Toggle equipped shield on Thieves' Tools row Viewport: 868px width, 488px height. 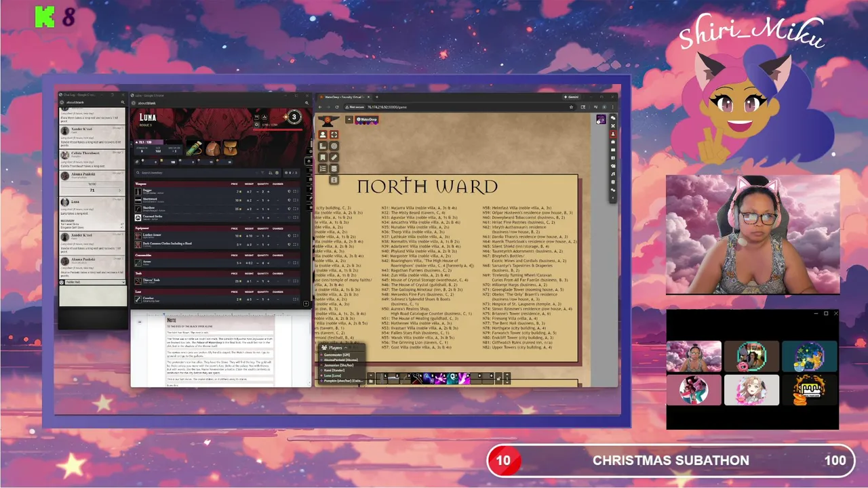[290, 281]
